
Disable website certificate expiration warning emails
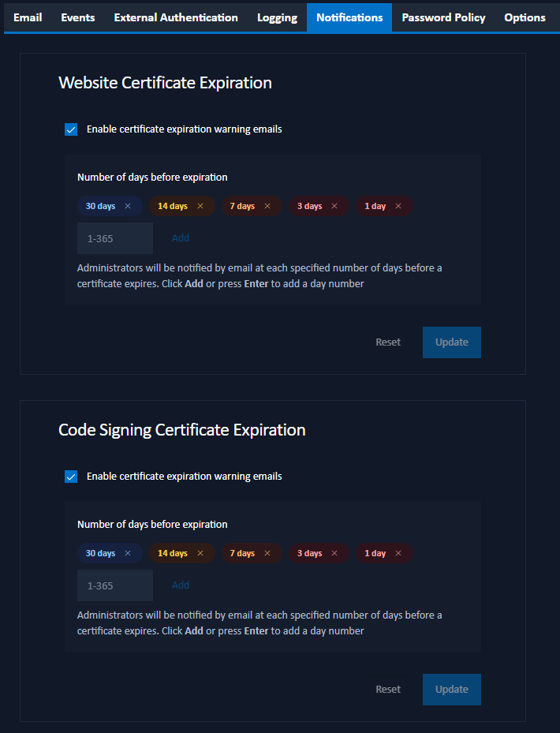tap(71, 129)
